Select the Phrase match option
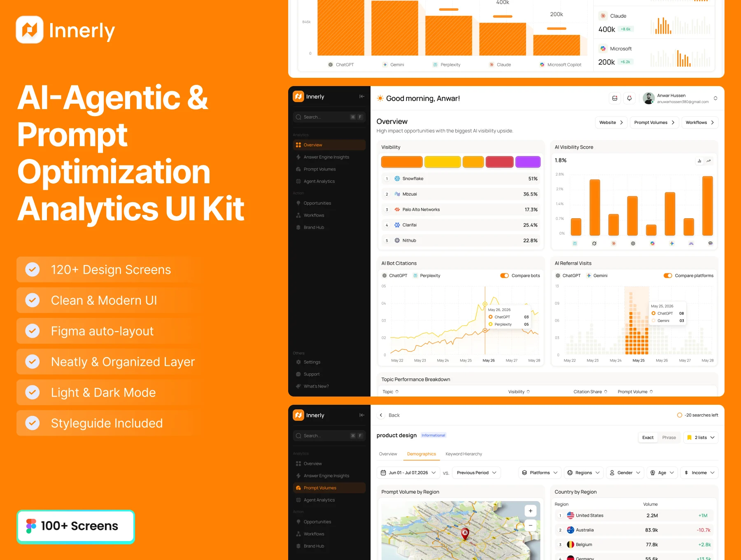Viewport: 741px width, 560px height. click(x=669, y=437)
